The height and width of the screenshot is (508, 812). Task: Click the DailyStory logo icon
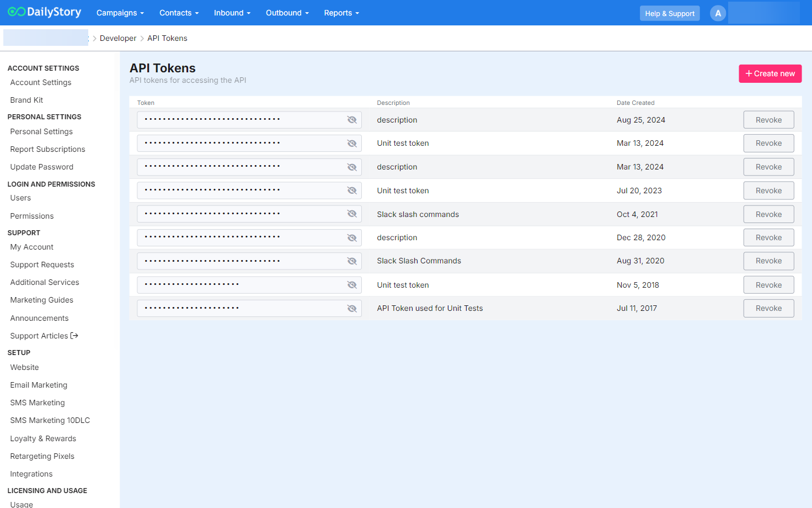click(x=17, y=12)
